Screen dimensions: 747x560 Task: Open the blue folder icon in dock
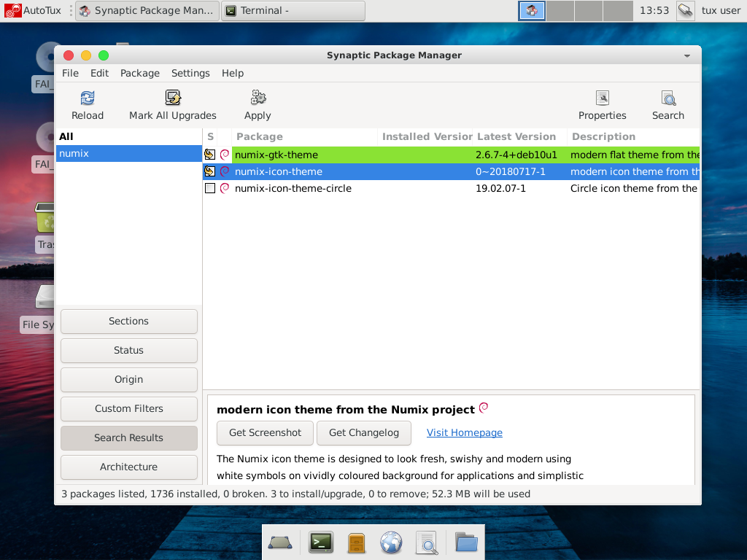click(466, 542)
